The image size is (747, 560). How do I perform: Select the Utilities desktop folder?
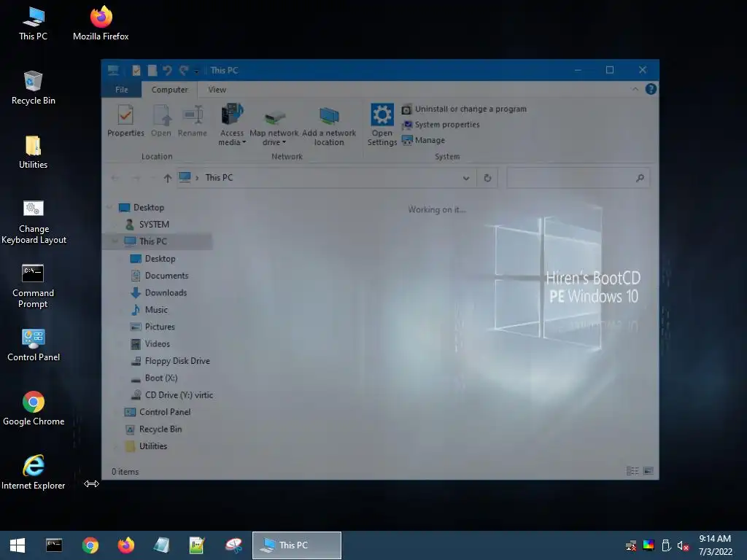click(x=33, y=152)
